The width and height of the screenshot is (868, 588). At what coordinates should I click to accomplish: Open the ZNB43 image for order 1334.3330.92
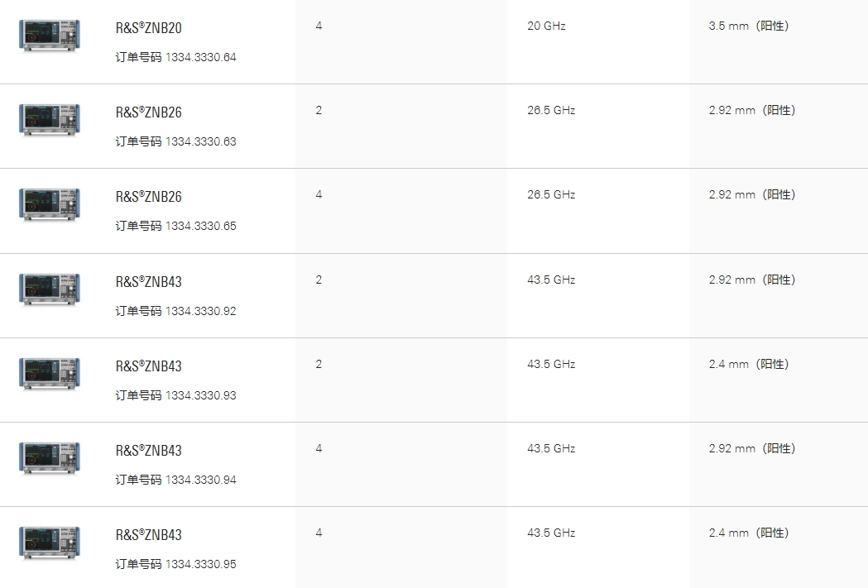(50, 289)
